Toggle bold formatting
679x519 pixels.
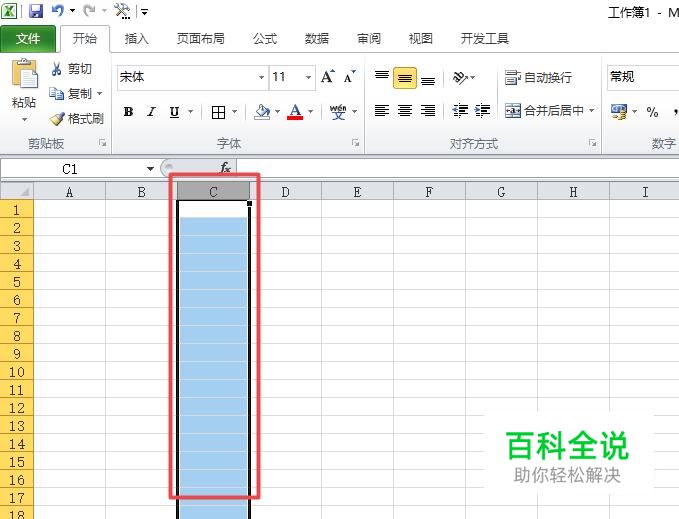click(x=129, y=112)
